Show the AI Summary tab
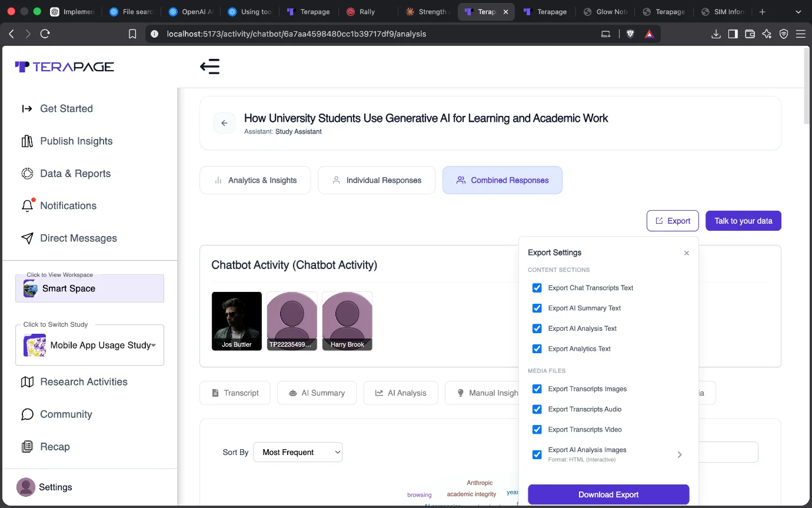 pyautogui.click(x=317, y=393)
